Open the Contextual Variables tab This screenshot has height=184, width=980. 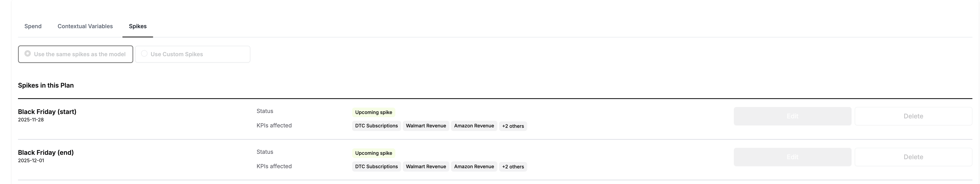[x=85, y=26]
